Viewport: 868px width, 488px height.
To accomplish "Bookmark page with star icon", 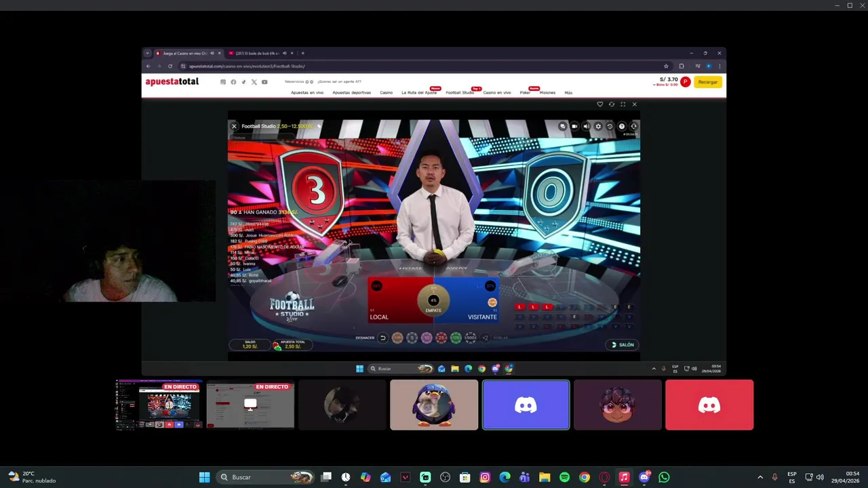I will pos(666,66).
